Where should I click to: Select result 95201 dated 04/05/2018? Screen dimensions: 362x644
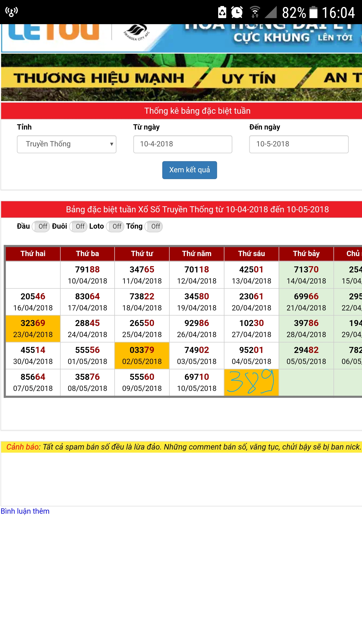tap(252, 356)
